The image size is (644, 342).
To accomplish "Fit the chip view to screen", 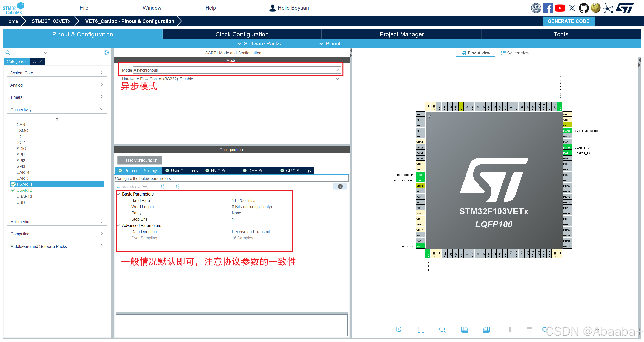I will coord(421,330).
